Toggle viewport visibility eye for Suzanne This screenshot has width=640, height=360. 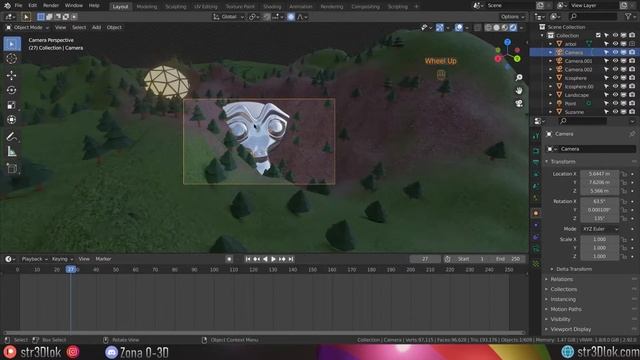coord(615,112)
